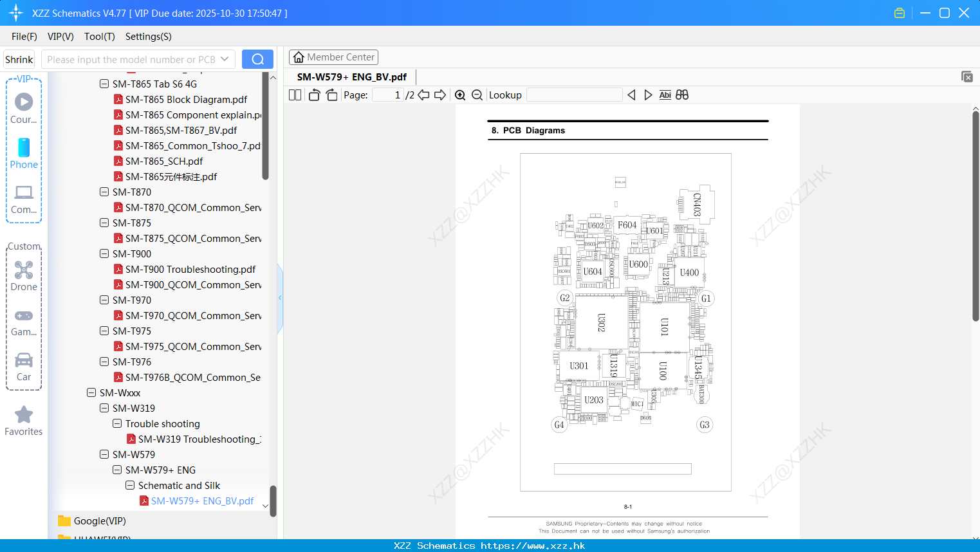Click the yellow toolbox icon in title bar
Screen dimensions: 980x552
(x=900, y=13)
